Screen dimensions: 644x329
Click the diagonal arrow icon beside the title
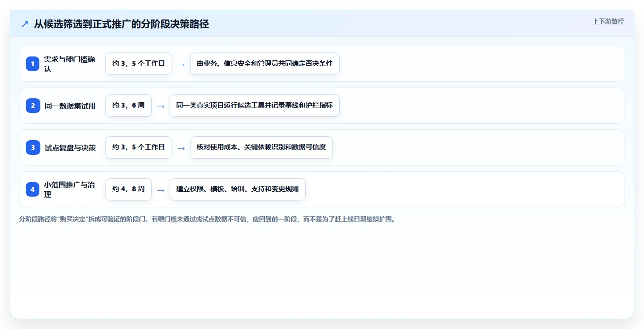24,24
